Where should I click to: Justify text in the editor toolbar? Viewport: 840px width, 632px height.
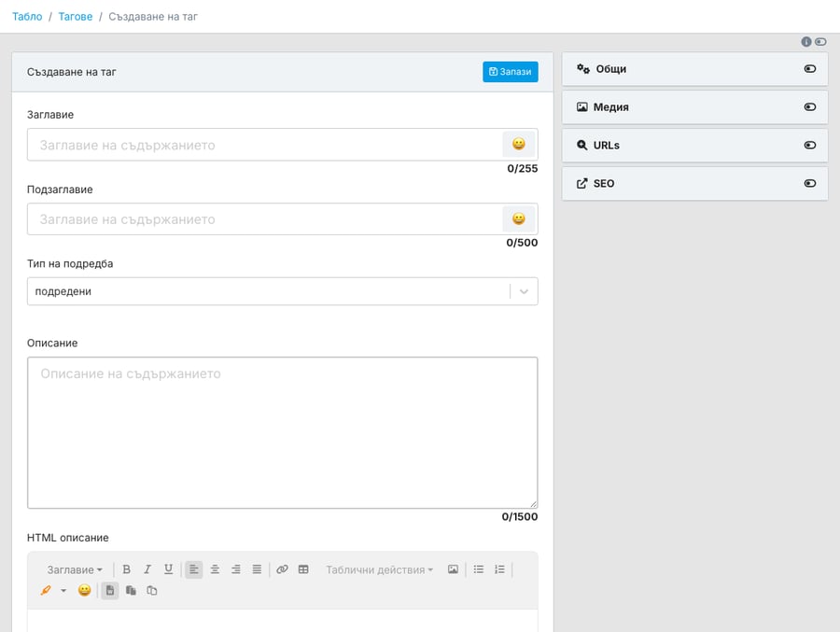(x=258, y=569)
